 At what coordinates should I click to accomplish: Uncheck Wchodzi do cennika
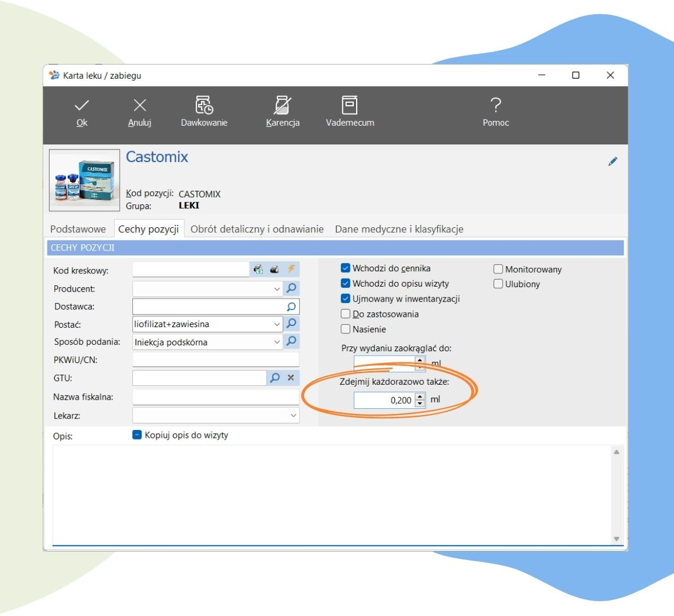pos(345,268)
